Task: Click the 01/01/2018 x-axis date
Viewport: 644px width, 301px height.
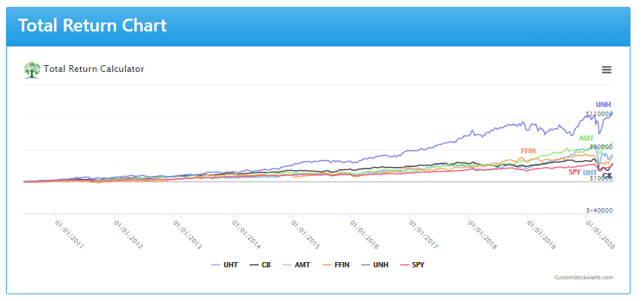Action: pyautogui.click(x=482, y=234)
